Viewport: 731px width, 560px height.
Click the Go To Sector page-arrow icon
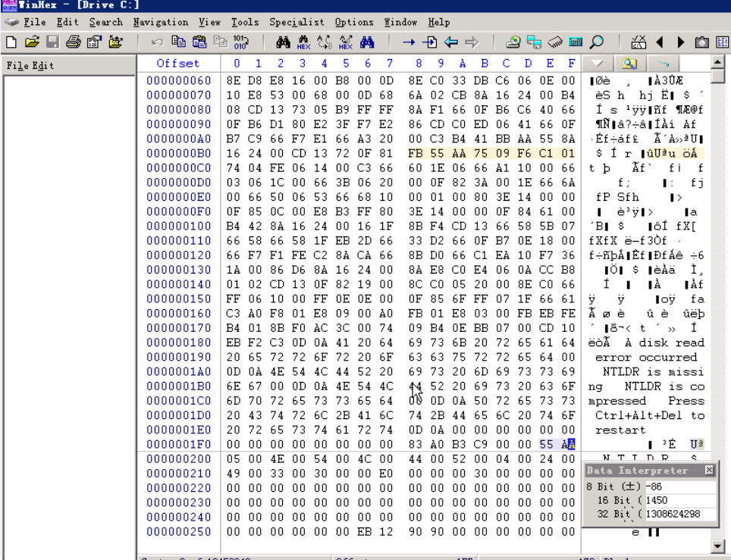point(429,42)
